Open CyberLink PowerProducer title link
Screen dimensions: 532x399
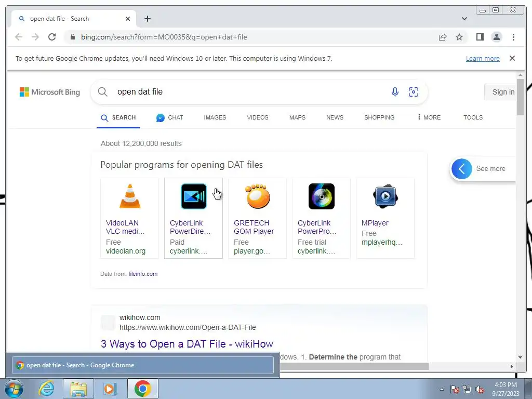tap(317, 227)
